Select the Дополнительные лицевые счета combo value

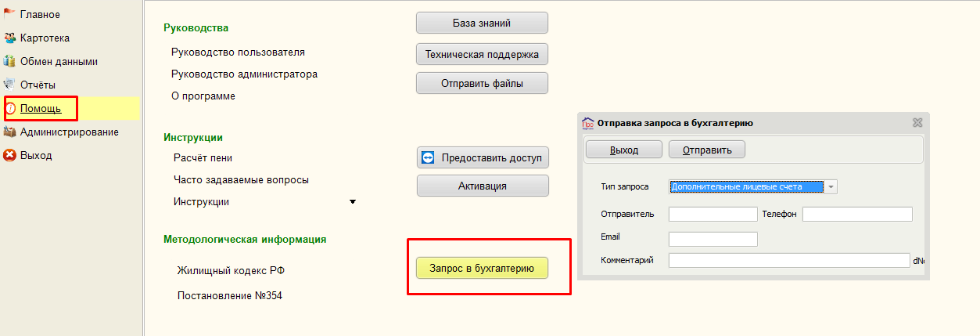(x=747, y=186)
